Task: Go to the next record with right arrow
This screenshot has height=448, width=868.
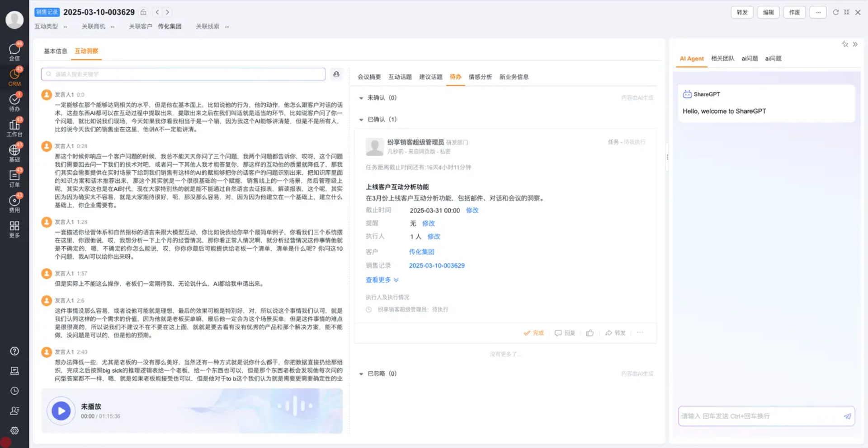Action: click(167, 12)
